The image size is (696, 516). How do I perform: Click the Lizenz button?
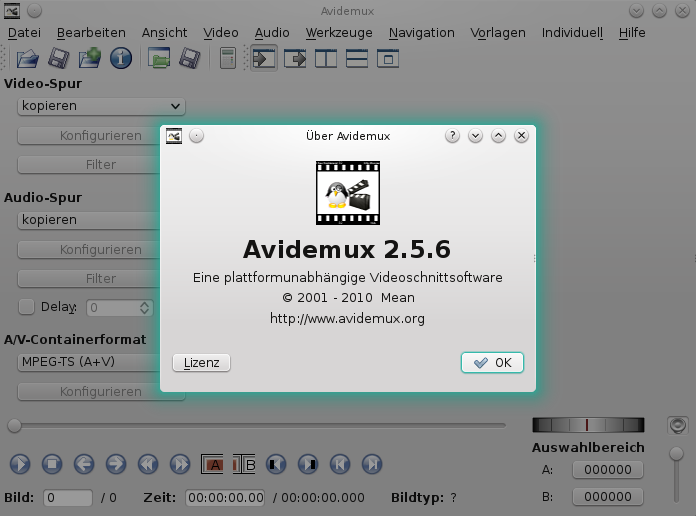202,363
